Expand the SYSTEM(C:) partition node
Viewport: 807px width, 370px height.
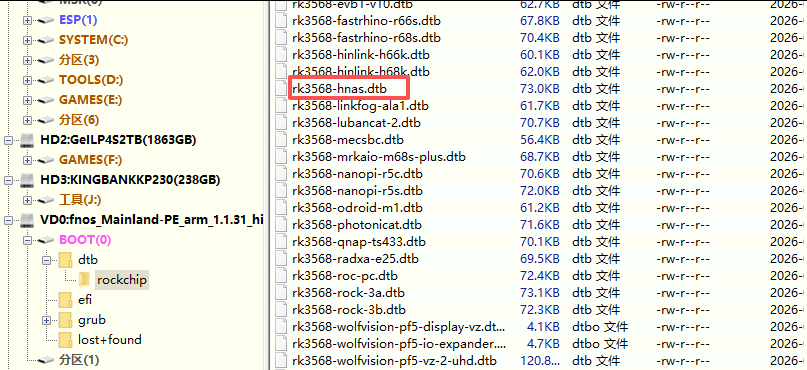click(27, 40)
